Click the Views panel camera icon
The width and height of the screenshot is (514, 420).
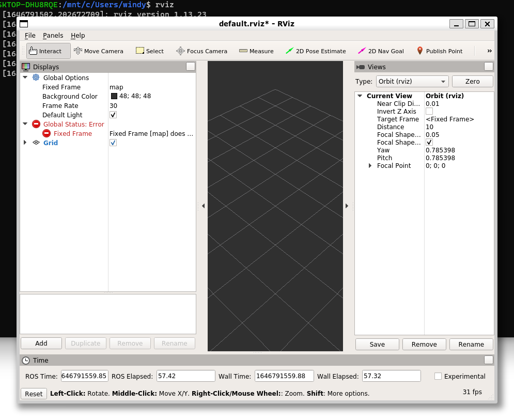[x=361, y=67]
